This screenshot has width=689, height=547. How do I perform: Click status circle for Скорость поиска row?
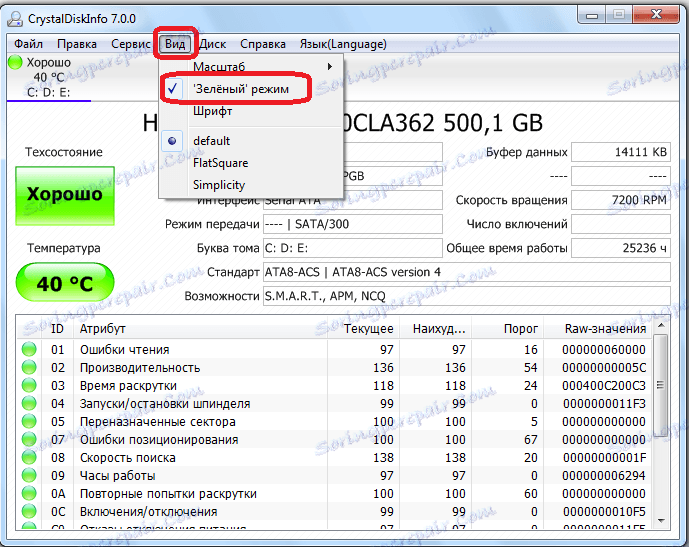click(29, 457)
